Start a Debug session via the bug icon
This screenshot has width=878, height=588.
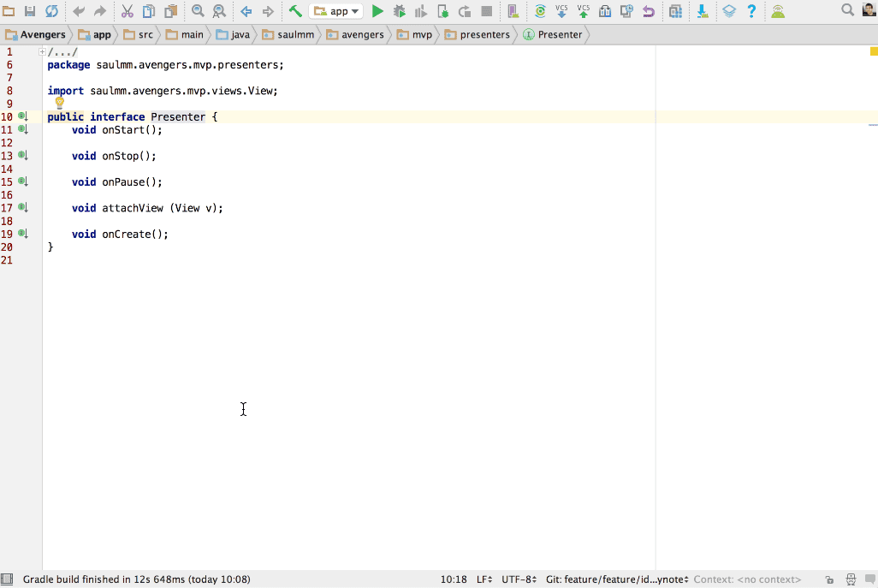[x=399, y=11]
